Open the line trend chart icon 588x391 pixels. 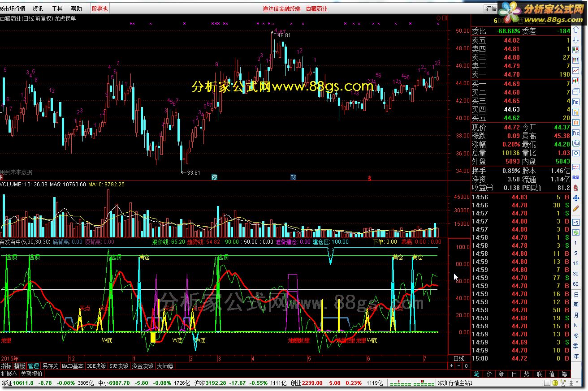pyautogui.click(x=576, y=70)
